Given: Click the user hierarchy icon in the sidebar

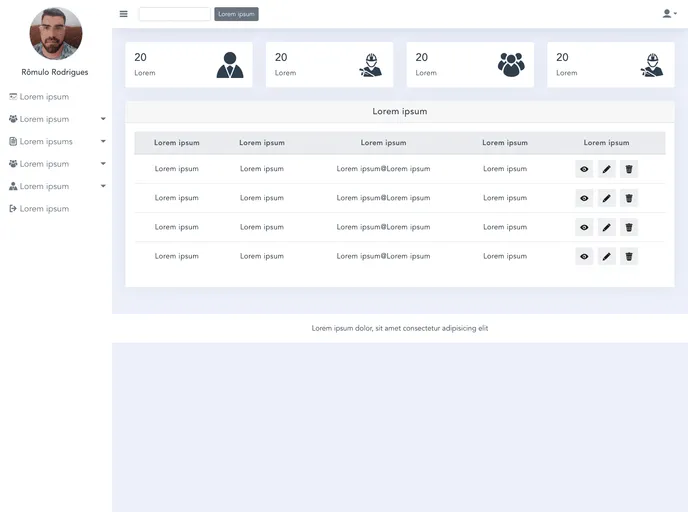Looking at the screenshot, I should pyautogui.click(x=13, y=186).
